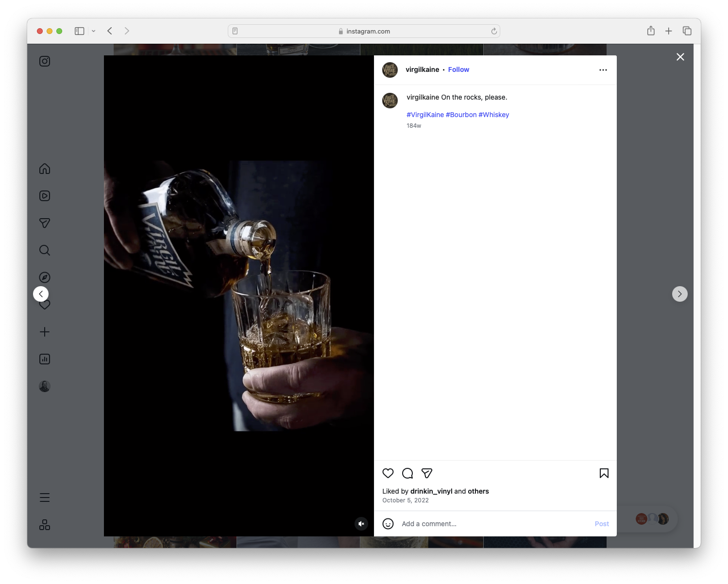Open the comment bubble icon
Screen dimensions: 728x584
(x=407, y=473)
